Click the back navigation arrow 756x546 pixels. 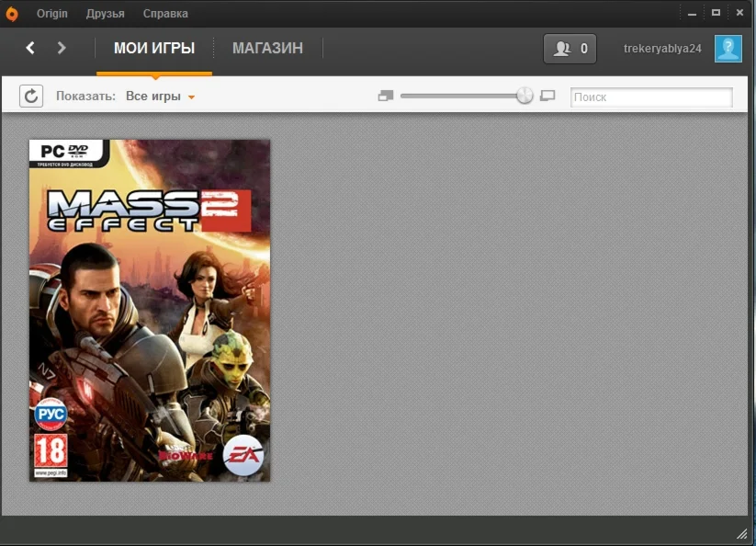point(29,48)
